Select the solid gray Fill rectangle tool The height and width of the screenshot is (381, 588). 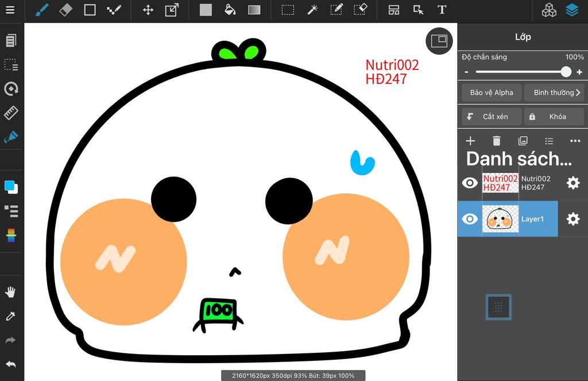click(206, 10)
